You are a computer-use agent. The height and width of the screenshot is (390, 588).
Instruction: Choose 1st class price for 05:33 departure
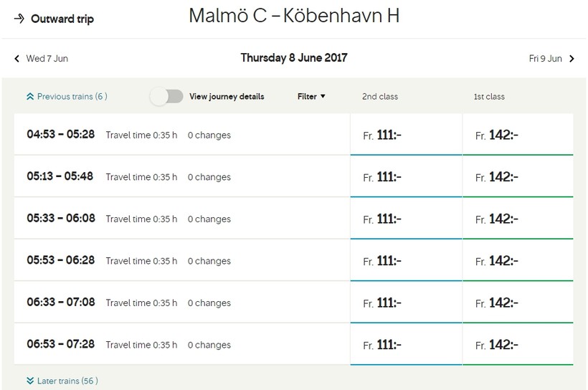click(518, 219)
